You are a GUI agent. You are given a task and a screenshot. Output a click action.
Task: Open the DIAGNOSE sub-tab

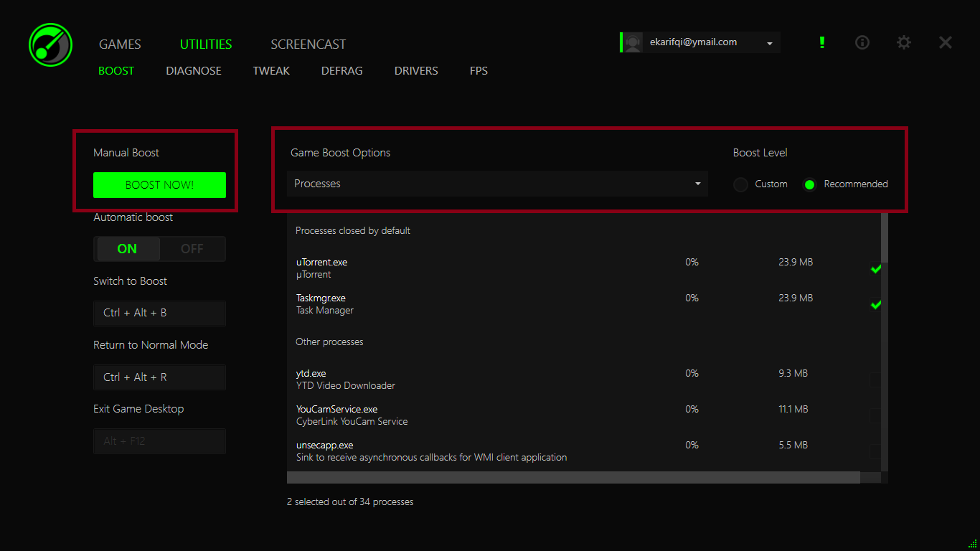tap(194, 71)
